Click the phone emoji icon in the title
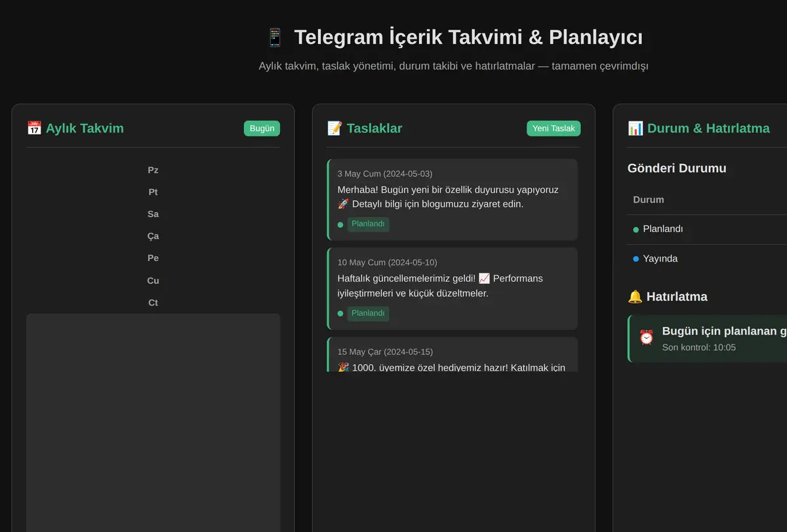 [x=275, y=37]
